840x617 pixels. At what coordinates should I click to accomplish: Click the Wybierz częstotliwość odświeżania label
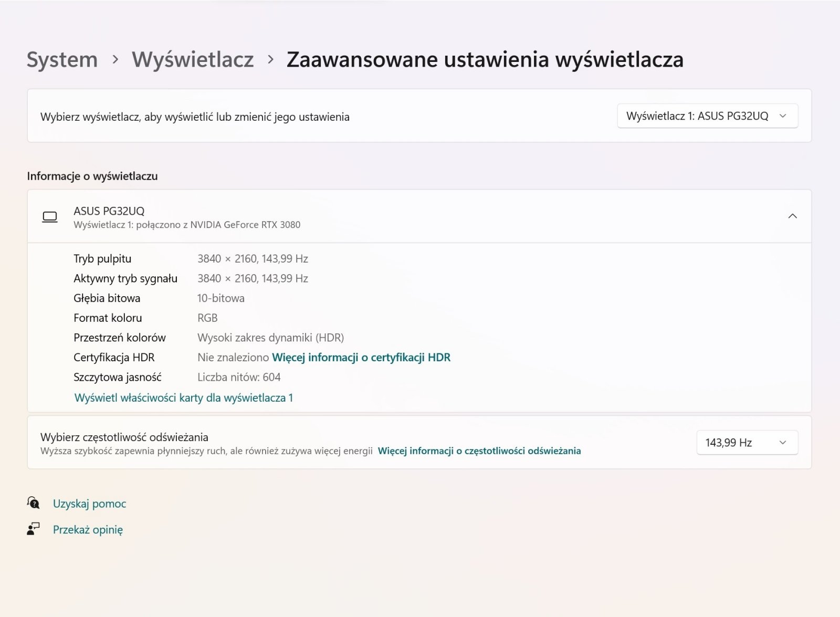click(x=124, y=437)
